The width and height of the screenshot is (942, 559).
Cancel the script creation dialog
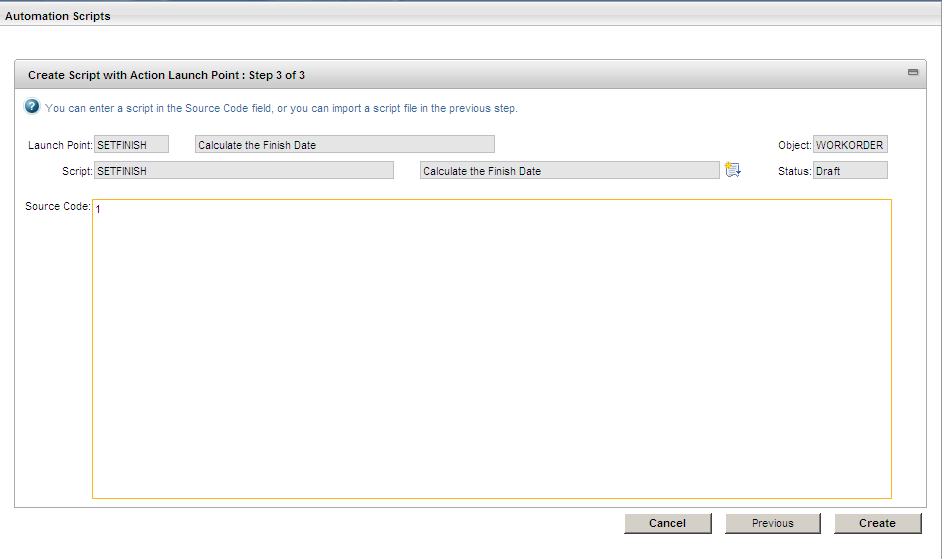[667, 523]
